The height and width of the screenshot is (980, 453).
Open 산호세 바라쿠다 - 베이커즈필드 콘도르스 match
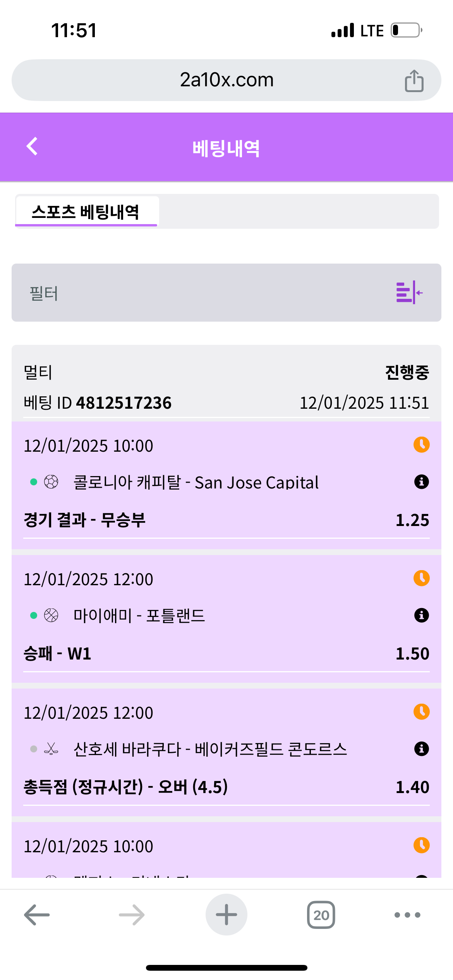[x=210, y=749]
